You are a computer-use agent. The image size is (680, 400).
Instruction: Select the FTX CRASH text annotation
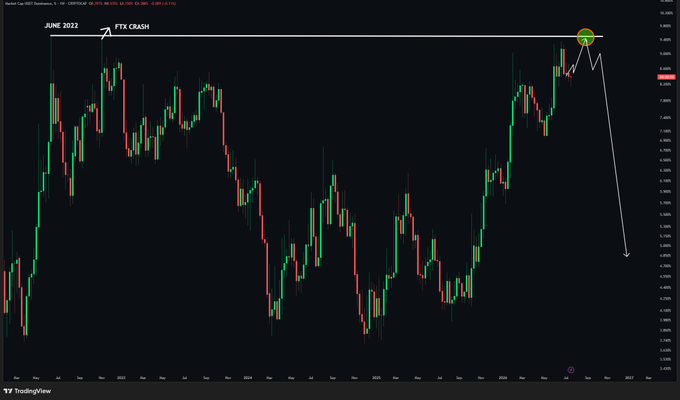[x=132, y=27]
